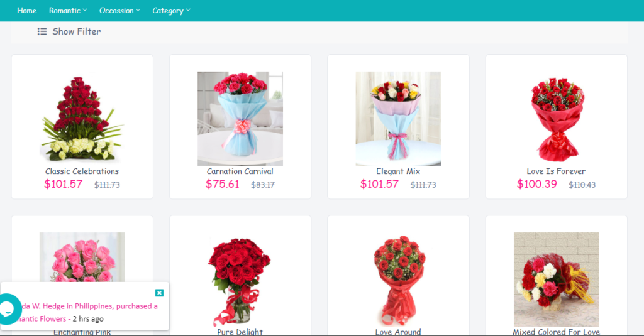Go to the Home menu item

(x=26, y=11)
